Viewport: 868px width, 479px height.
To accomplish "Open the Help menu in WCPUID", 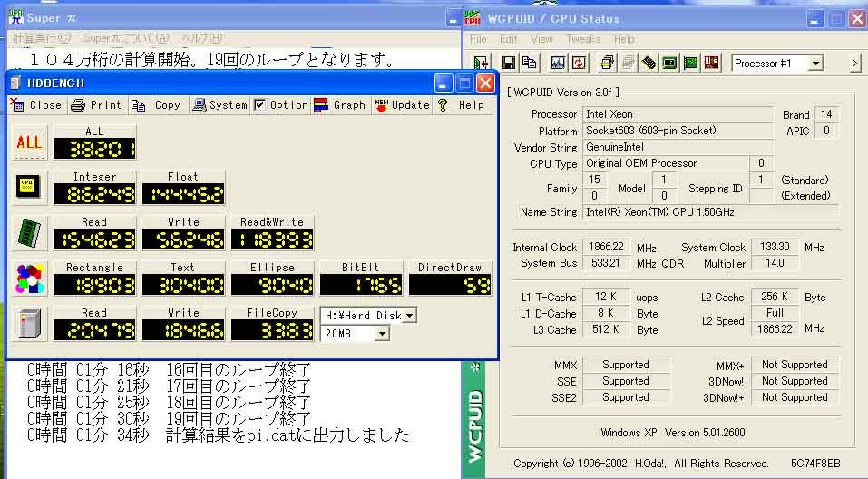I will click(x=624, y=39).
